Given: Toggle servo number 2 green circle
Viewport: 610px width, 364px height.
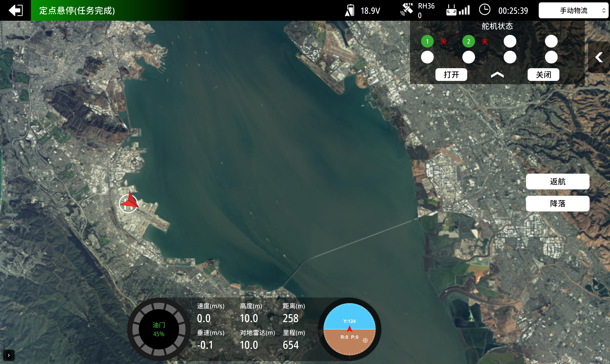Looking at the screenshot, I should pyautogui.click(x=468, y=41).
